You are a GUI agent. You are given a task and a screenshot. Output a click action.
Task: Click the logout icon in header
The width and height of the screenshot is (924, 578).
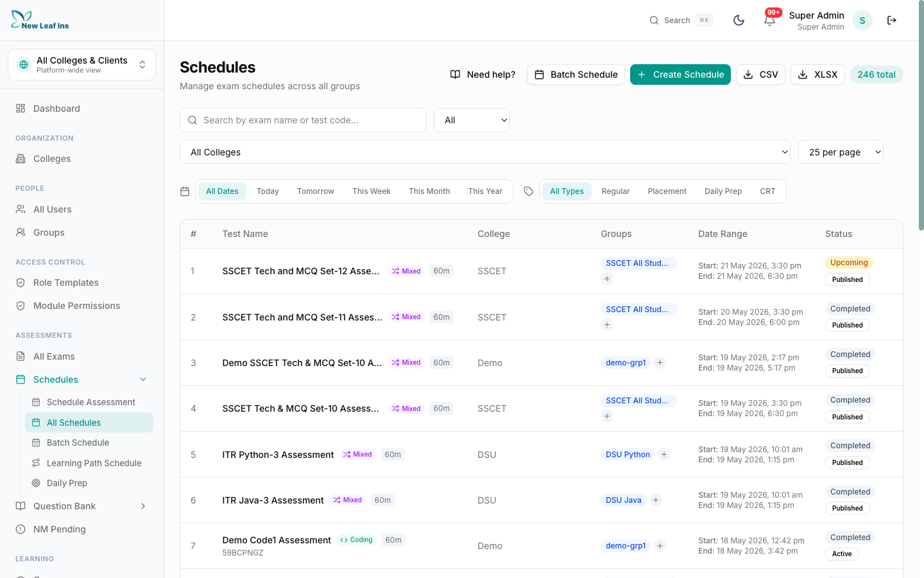point(892,21)
